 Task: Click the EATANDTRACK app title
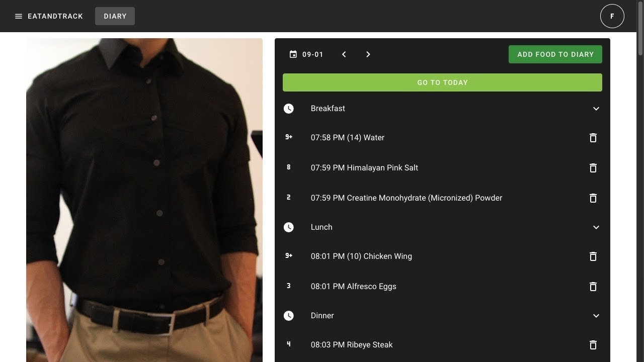pos(55,16)
